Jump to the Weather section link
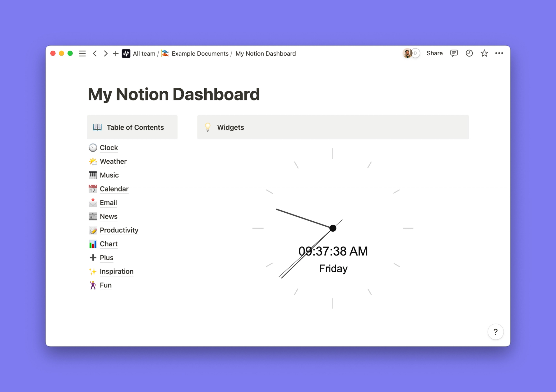Screen dimensions: 556x392 (113, 161)
